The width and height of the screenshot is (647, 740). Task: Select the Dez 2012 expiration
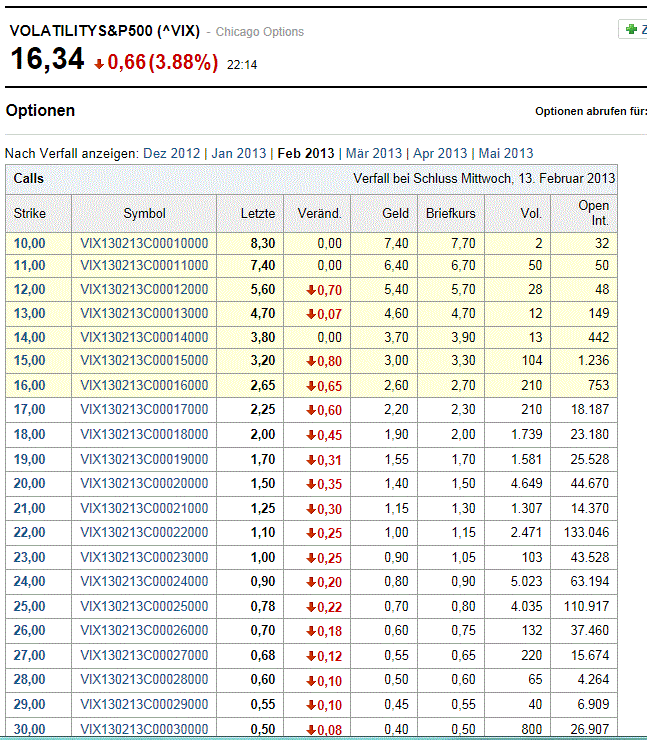point(172,153)
